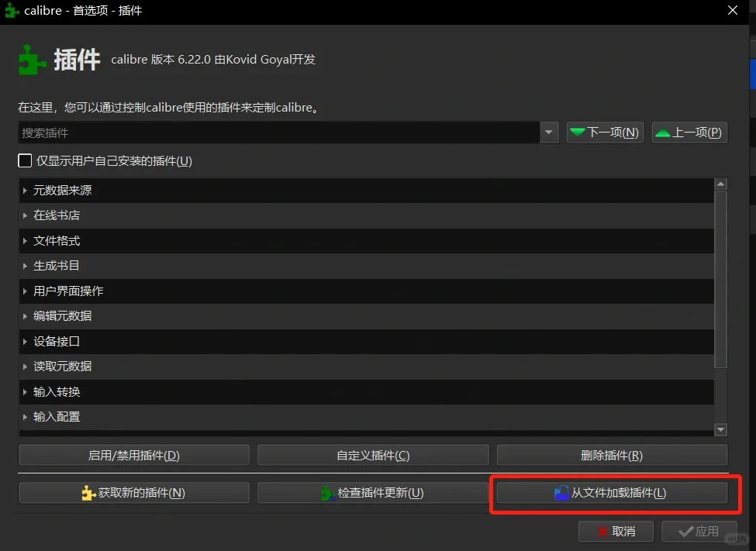Select the 用户界面操作 row text
756x551 pixels.
(68, 291)
